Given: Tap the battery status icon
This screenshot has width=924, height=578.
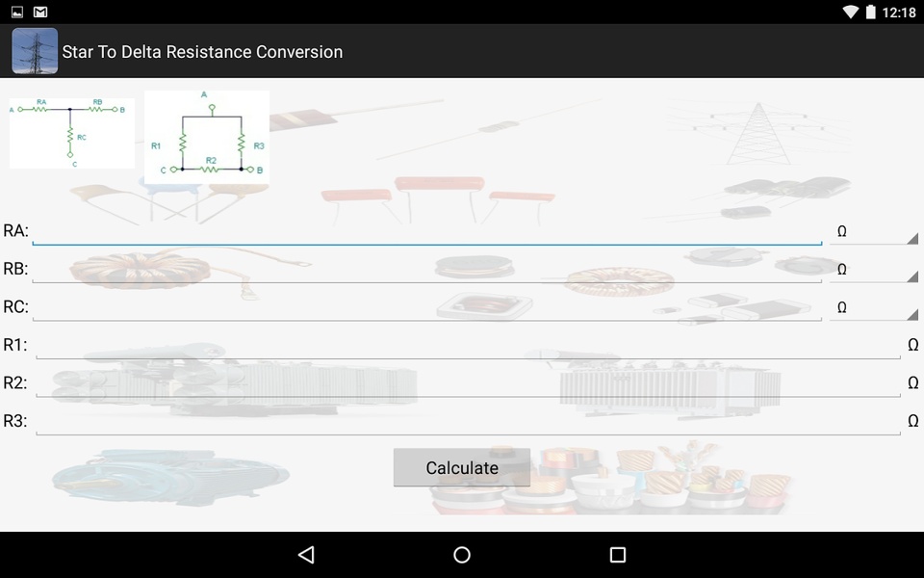Looking at the screenshot, I should (x=870, y=12).
